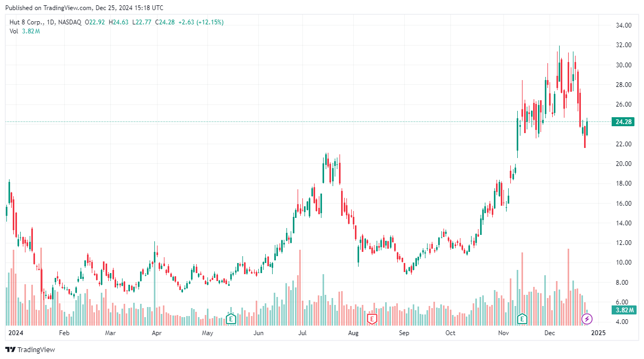Click the 32.00 price axis label
The image size is (644, 359).
623,45
